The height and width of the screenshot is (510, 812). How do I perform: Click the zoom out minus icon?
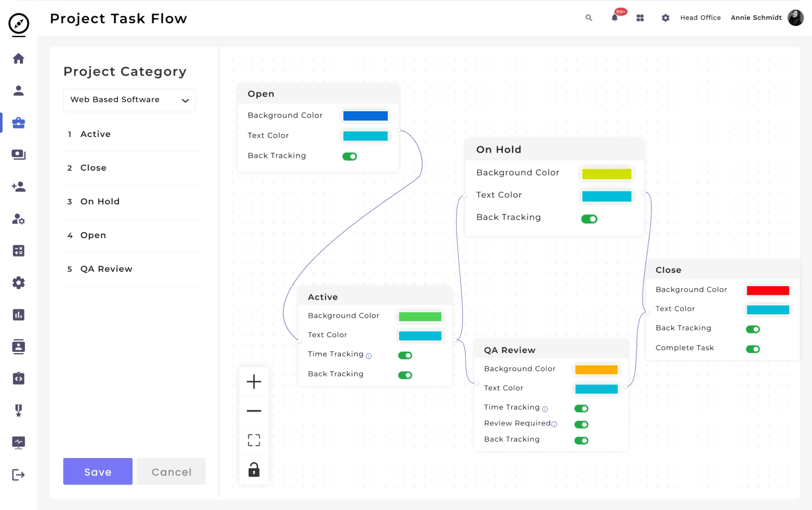tap(254, 411)
